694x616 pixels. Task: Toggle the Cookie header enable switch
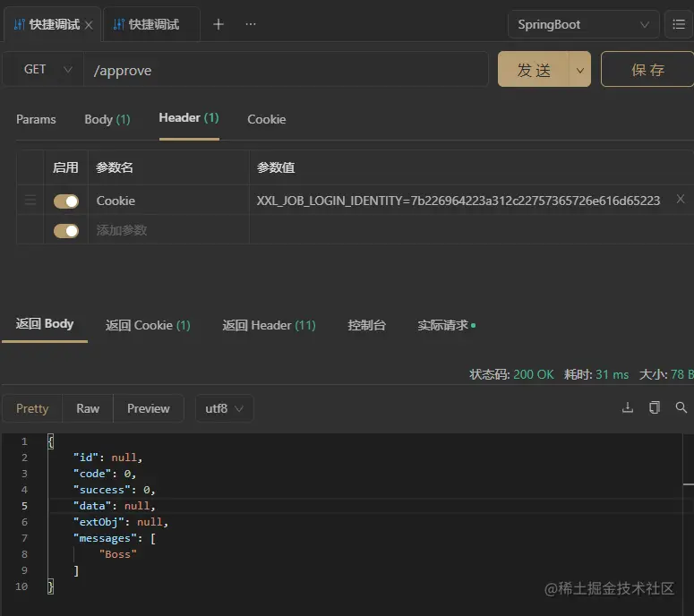tap(66, 201)
